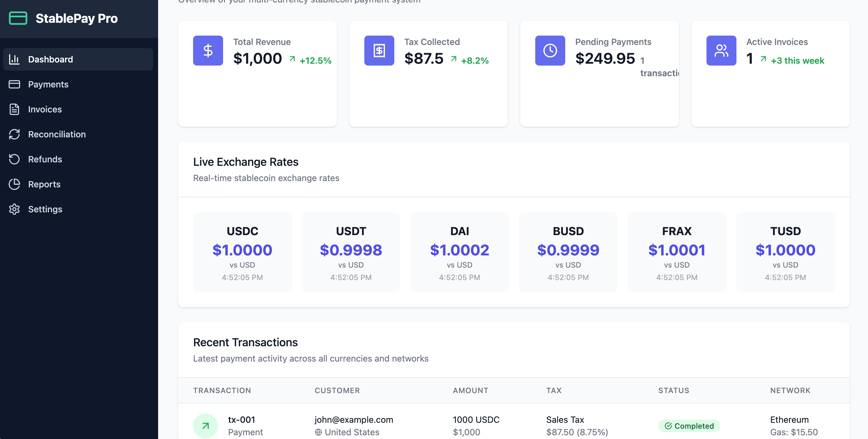This screenshot has height=439, width=868.
Task: Click the john@example.com customer email
Action: [354, 419]
